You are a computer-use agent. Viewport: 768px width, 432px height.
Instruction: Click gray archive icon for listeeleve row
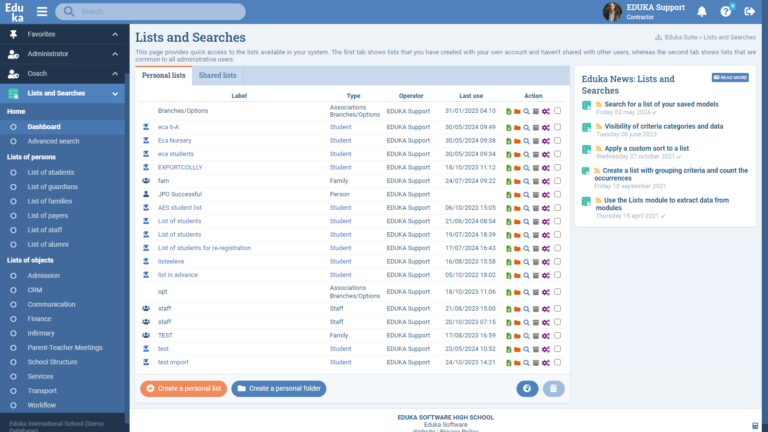coord(536,262)
